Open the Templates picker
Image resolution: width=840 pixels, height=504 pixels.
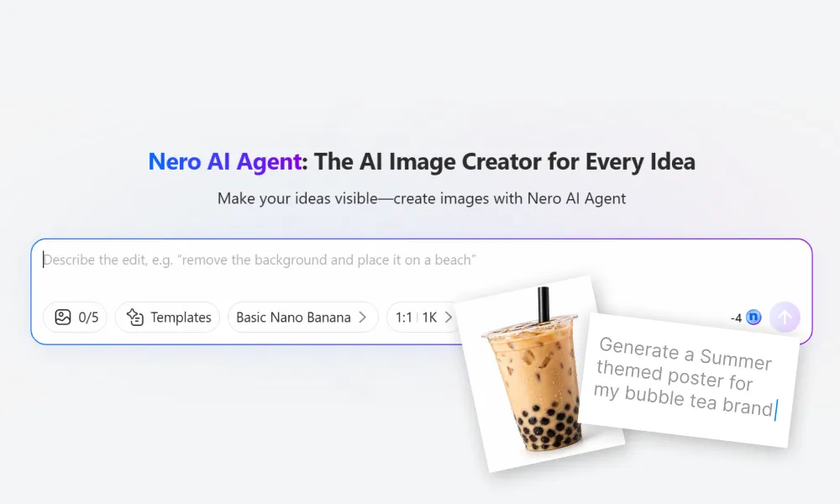click(168, 317)
